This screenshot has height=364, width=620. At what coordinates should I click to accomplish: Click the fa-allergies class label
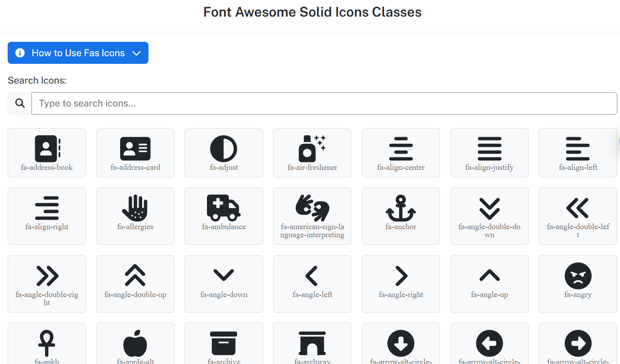pos(135,227)
